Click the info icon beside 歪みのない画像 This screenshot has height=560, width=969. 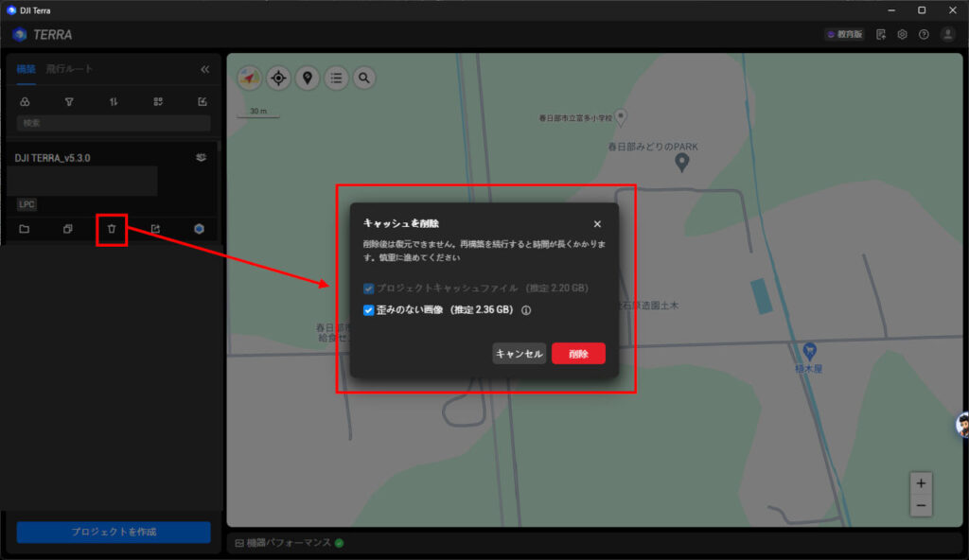[x=526, y=310]
